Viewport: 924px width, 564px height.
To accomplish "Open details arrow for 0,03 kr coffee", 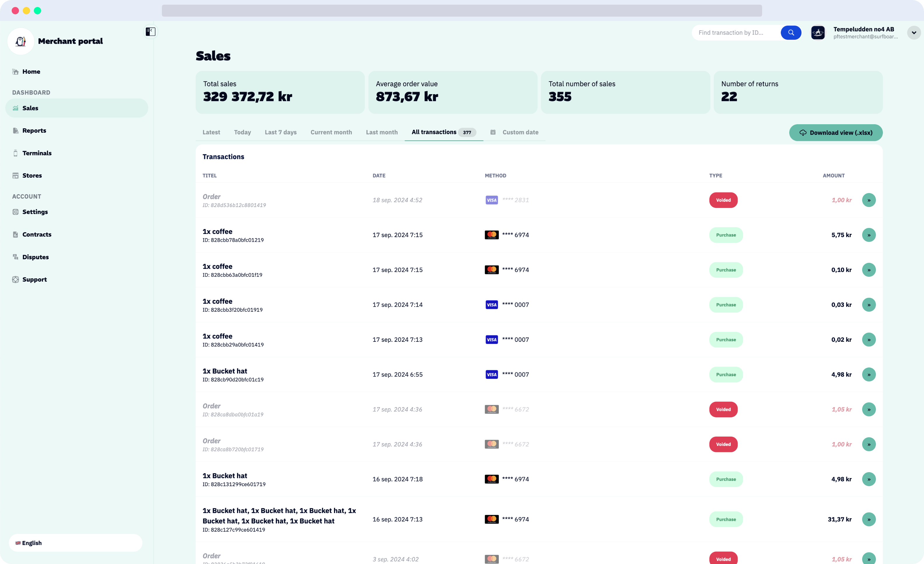I will tap(869, 305).
